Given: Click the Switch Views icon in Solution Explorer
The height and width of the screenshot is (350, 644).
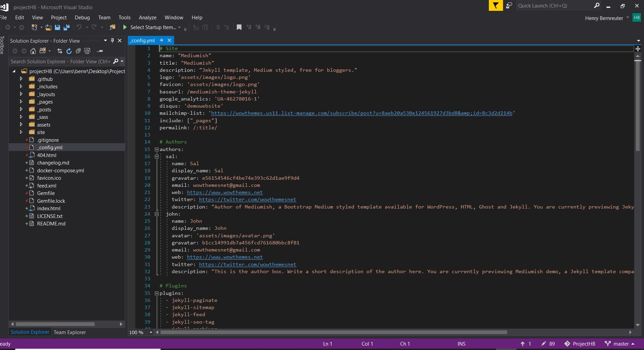Looking at the screenshot, I should (43, 51).
